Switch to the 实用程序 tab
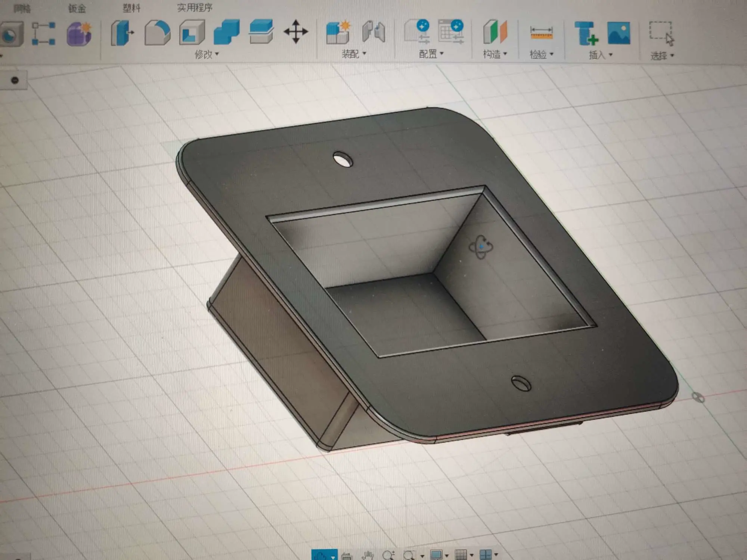 (x=195, y=7)
